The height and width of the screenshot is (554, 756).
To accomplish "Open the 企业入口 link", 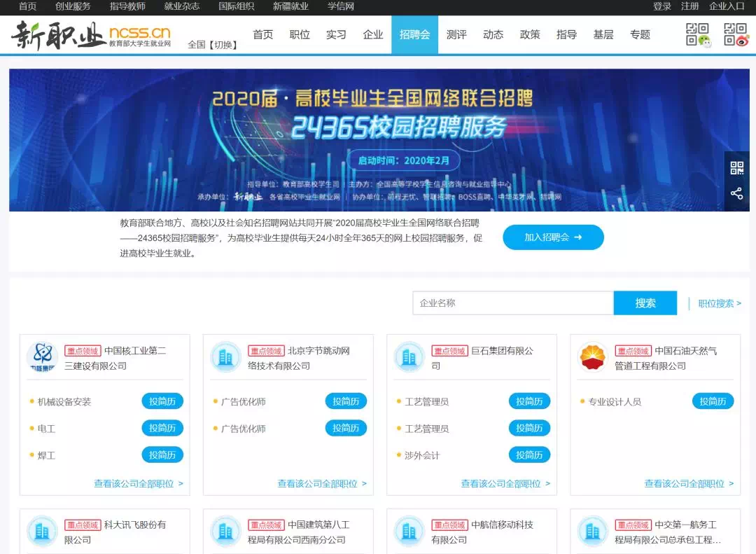I will [727, 6].
